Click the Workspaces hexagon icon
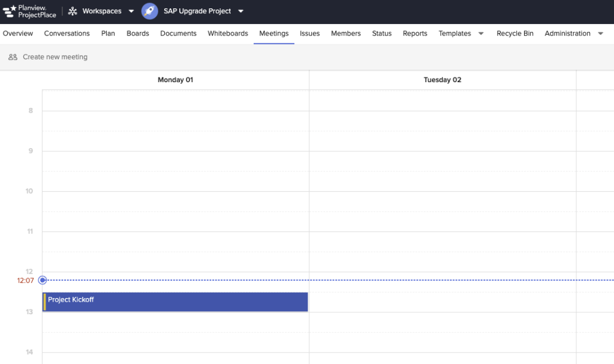Screen dimensions: 614x364 [73, 11]
